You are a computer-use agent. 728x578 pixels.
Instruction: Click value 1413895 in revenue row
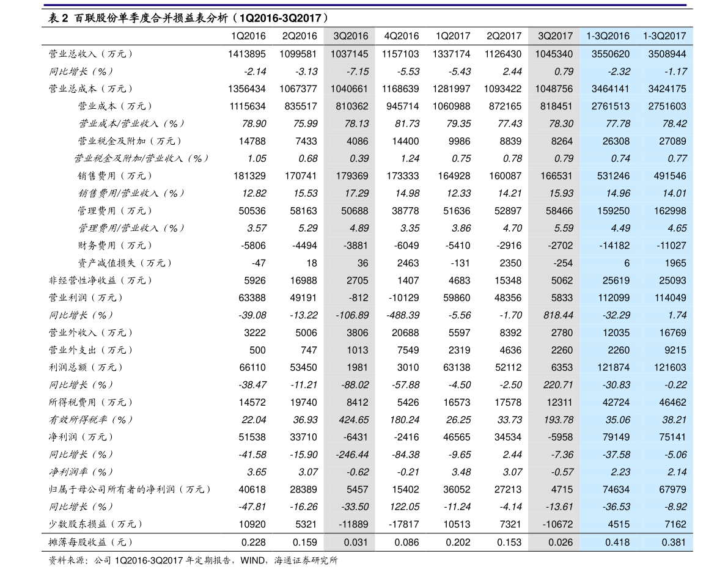click(247, 54)
